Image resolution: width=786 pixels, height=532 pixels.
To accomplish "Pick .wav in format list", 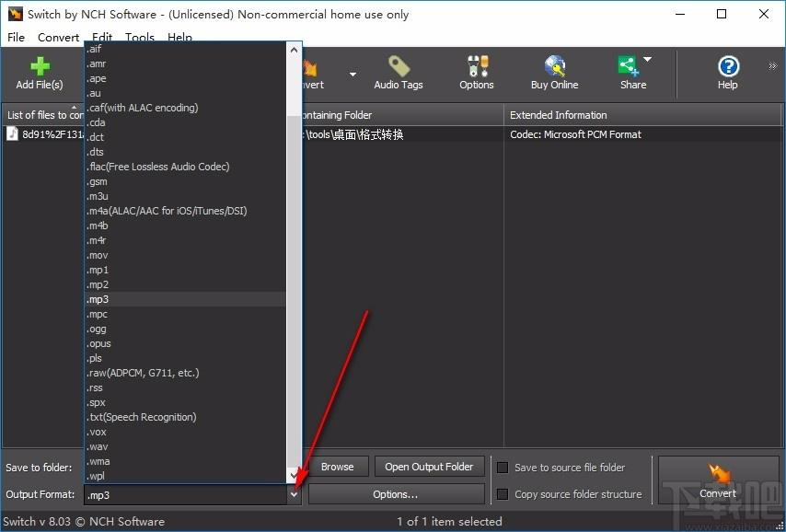I will coord(184,446).
